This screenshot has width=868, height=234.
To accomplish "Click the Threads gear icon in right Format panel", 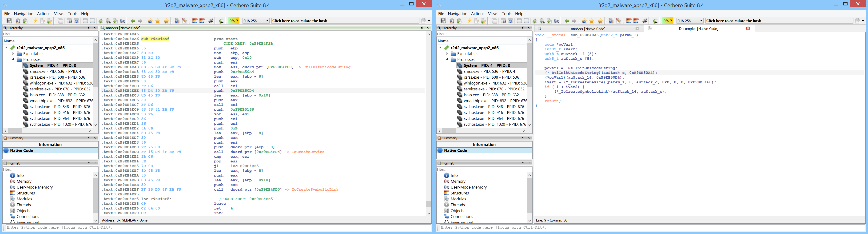I will point(446,205).
